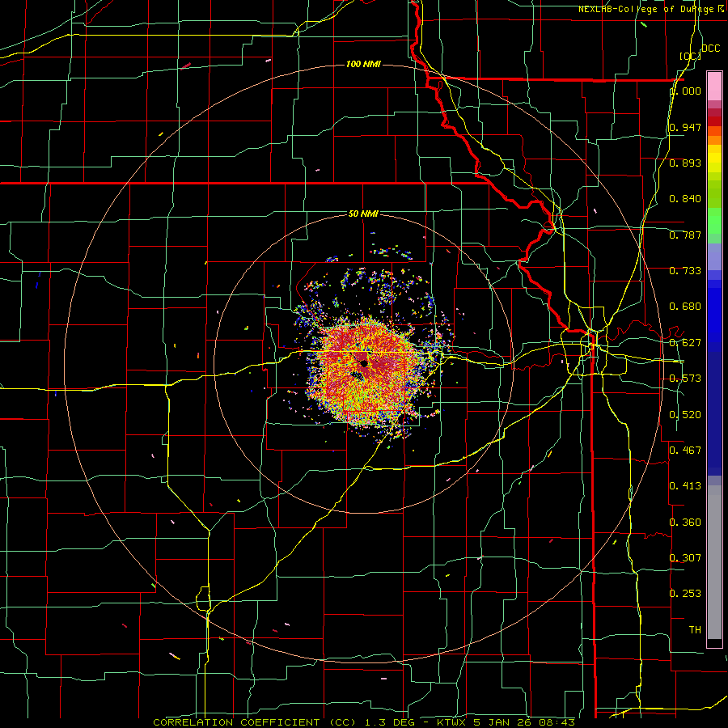Click the 0.573 value on the legend
Screen dimensions: 728x728
point(685,379)
